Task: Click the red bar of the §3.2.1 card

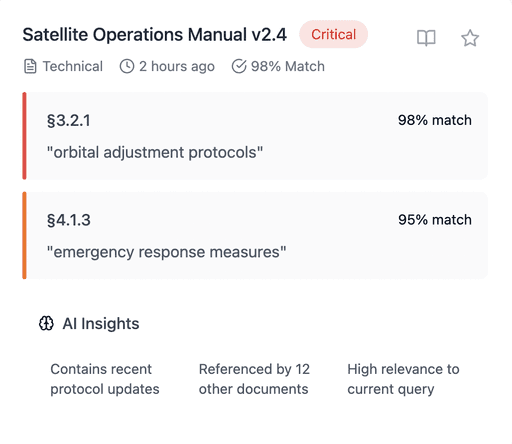Action: pos(24,136)
